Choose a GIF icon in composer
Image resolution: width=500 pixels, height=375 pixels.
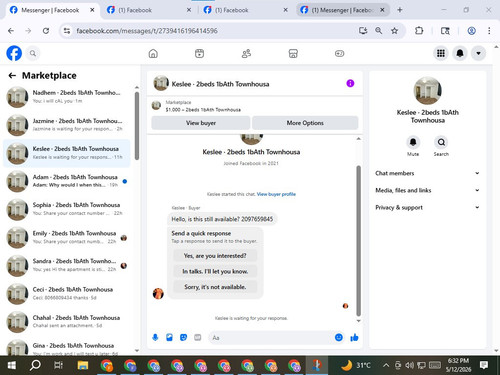198,338
